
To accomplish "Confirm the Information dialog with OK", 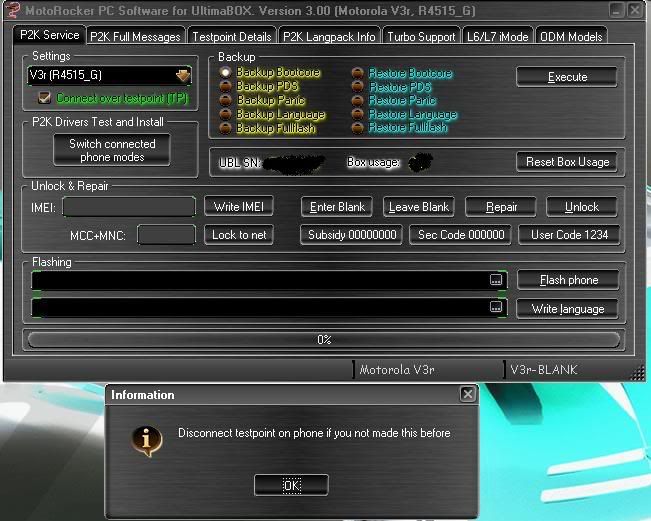I will (291, 485).
